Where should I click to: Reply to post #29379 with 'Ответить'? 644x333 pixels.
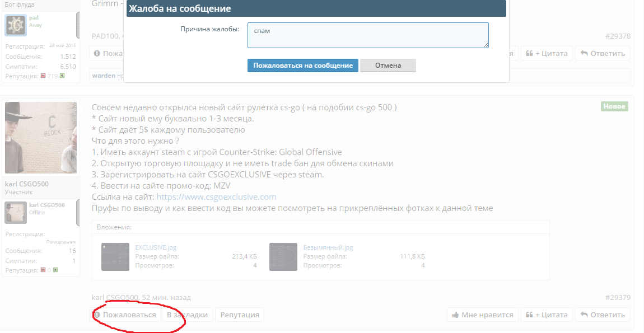tap(603, 315)
